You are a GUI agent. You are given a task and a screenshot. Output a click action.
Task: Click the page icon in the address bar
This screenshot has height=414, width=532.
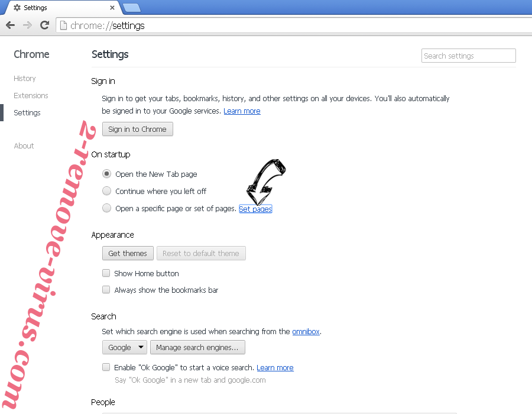coord(63,25)
